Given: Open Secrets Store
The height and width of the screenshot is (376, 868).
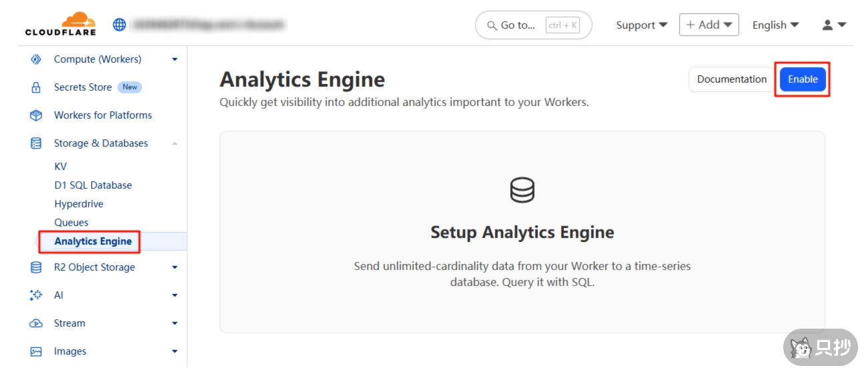Looking at the screenshot, I should tap(83, 87).
